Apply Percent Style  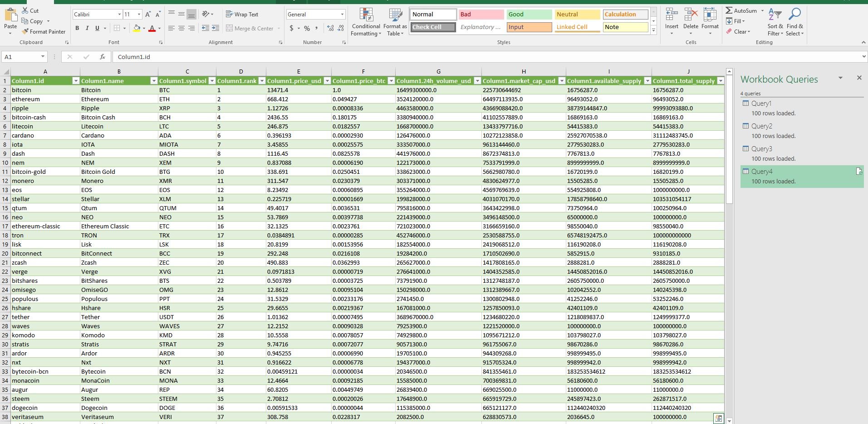307,28
